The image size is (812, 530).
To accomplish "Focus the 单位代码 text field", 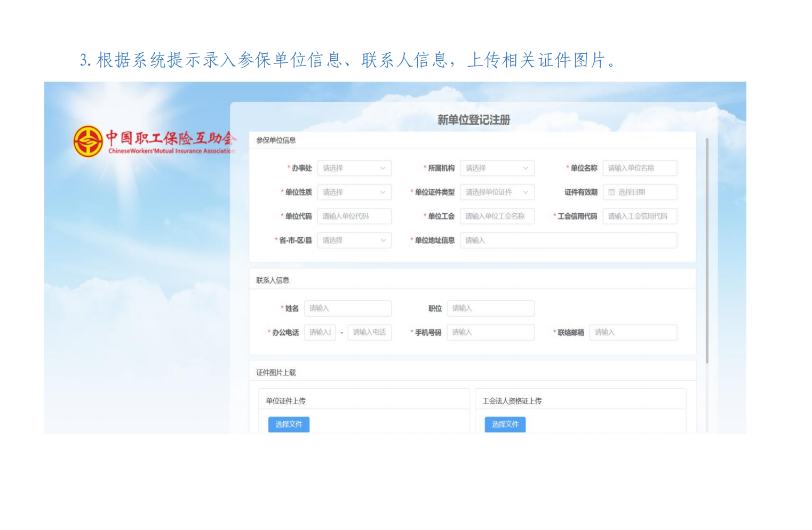I will (x=354, y=216).
